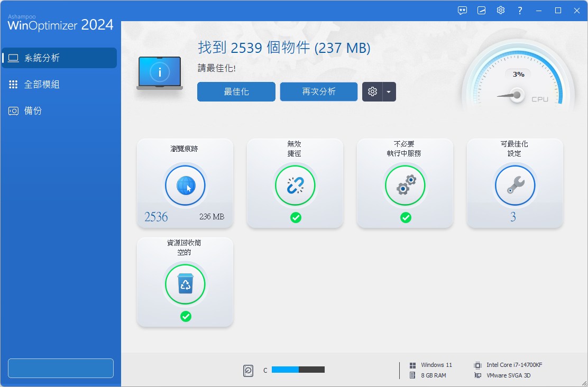The image size is (588, 387).
Task: Click the CPU chip icon by Intel Core
Action: click(478, 365)
